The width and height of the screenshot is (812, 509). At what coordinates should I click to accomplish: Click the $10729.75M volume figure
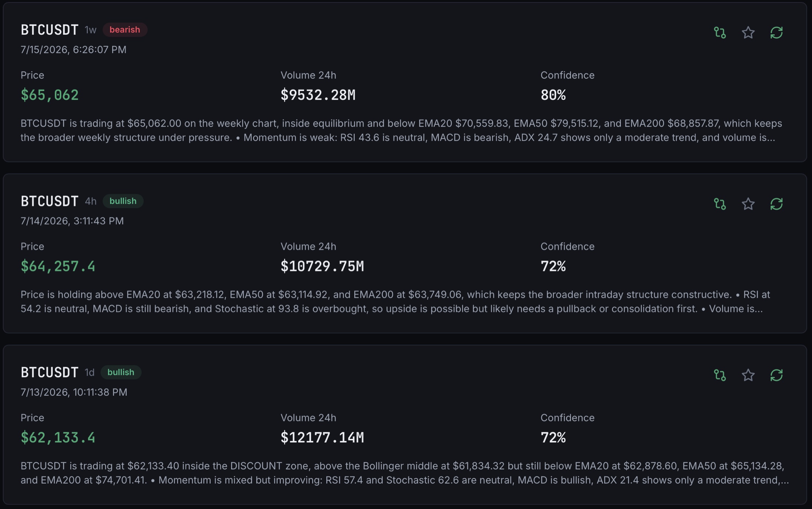pos(322,266)
